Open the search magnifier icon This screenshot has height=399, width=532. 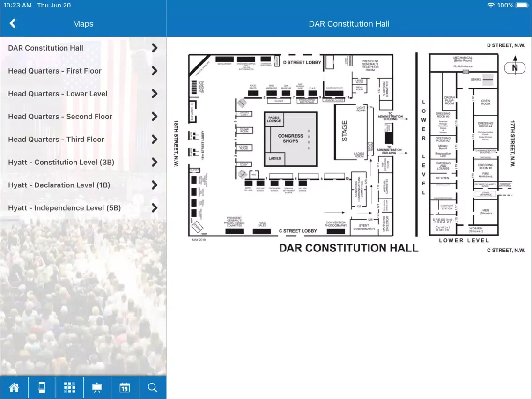(152, 387)
